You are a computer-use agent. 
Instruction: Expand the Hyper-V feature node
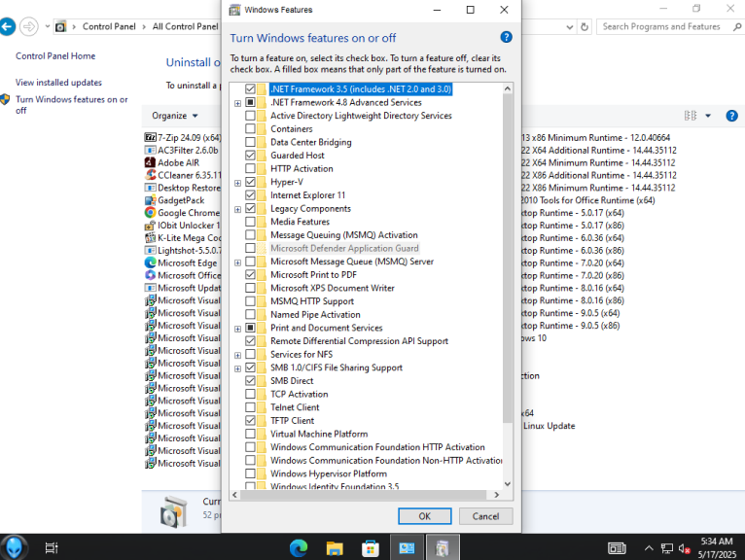(x=237, y=183)
